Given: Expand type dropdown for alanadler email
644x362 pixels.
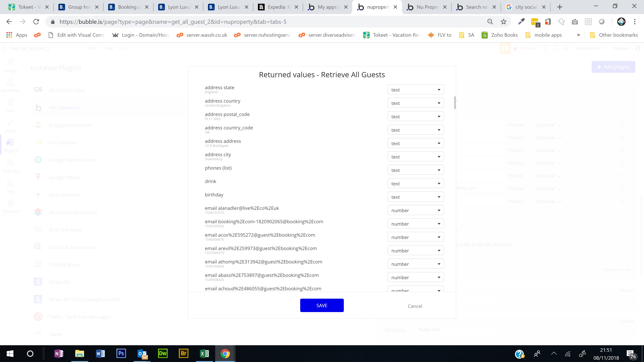Looking at the screenshot, I should point(416,210).
